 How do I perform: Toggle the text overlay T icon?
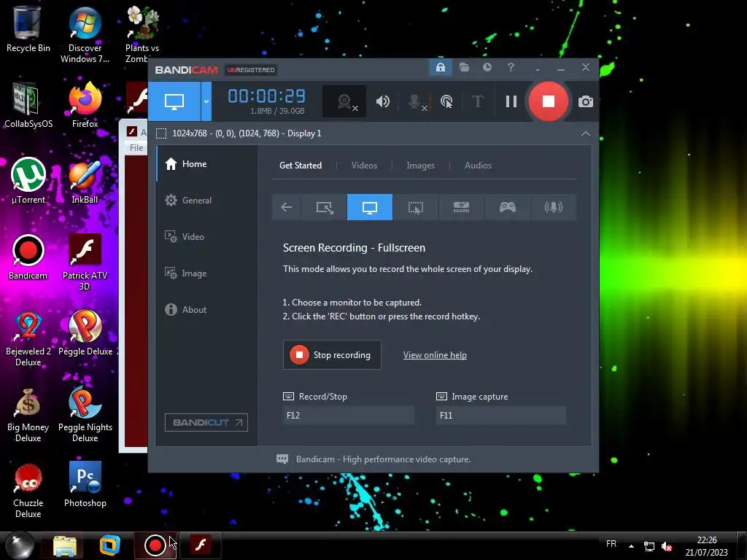coord(477,101)
